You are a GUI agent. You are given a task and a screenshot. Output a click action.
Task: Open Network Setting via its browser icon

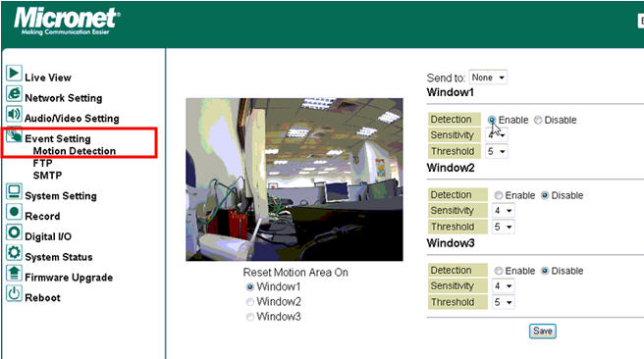(14, 94)
